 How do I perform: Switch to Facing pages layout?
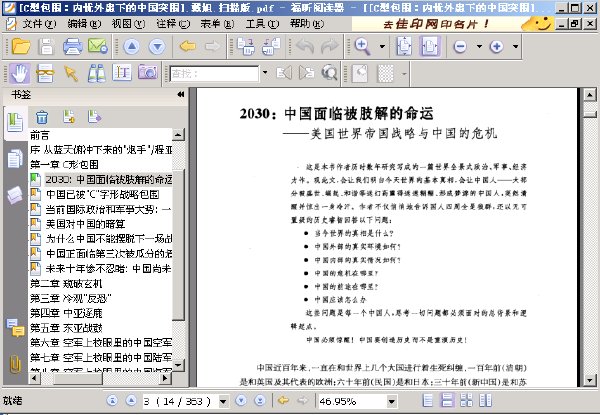point(466,400)
